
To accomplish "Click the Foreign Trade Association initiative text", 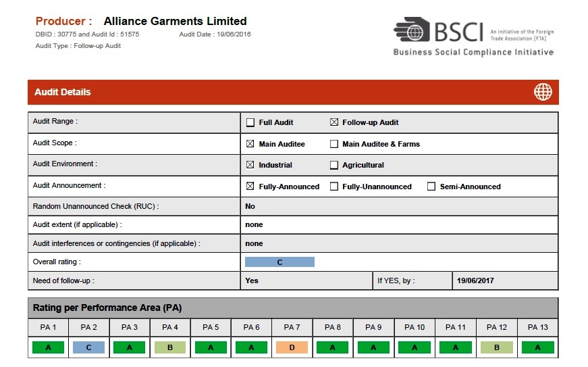I will tap(522, 35).
